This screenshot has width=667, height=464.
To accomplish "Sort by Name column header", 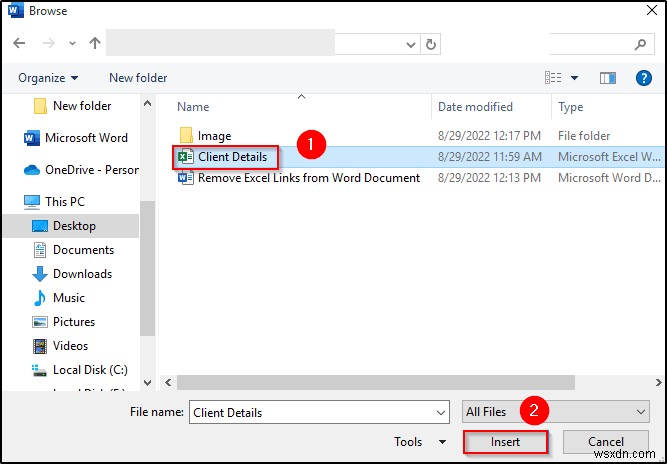I will coord(193,107).
